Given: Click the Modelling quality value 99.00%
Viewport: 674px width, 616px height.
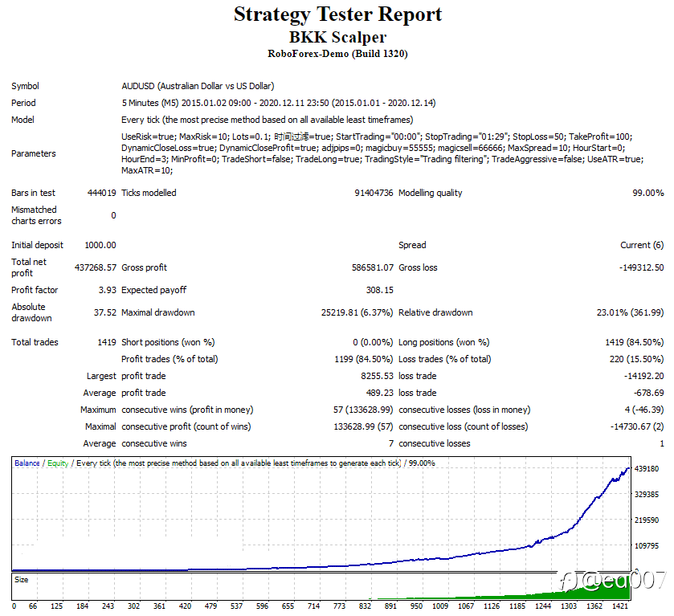Looking at the screenshot, I should tap(647, 193).
